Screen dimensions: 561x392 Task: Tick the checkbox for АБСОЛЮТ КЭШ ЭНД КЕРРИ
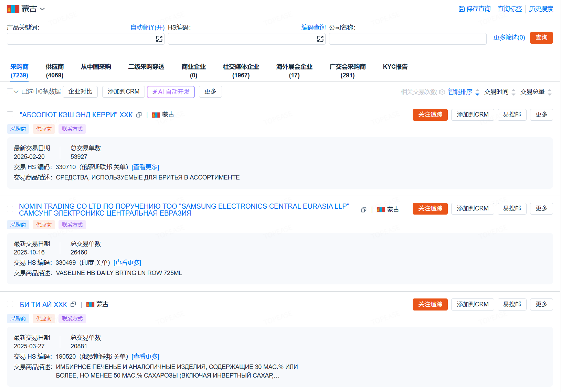[x=10, y=115]
